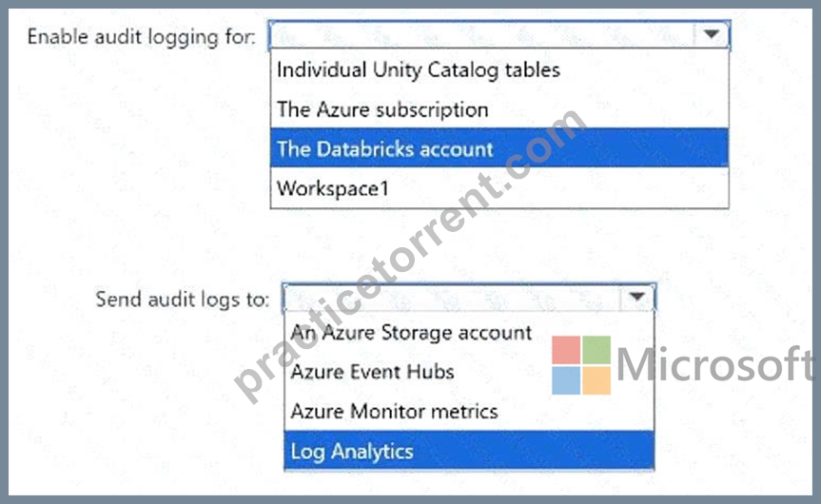Click the 'Enable audit logging for' combo box field
The height and width of the screenshot is (504, 821).
[x=499, y=35]
